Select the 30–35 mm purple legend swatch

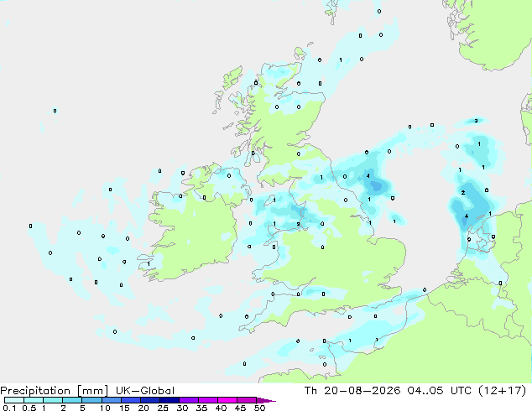pyautogui.click(x=189, y=400)
